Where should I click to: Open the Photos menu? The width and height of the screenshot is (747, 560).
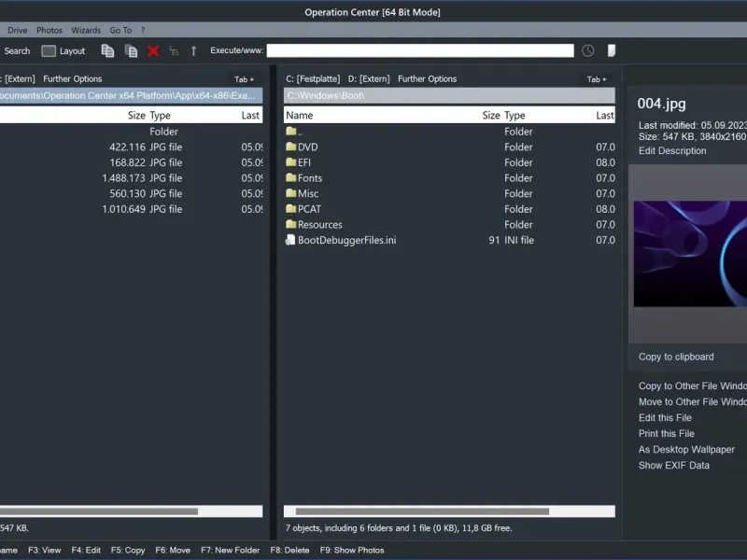click(49, 30)
